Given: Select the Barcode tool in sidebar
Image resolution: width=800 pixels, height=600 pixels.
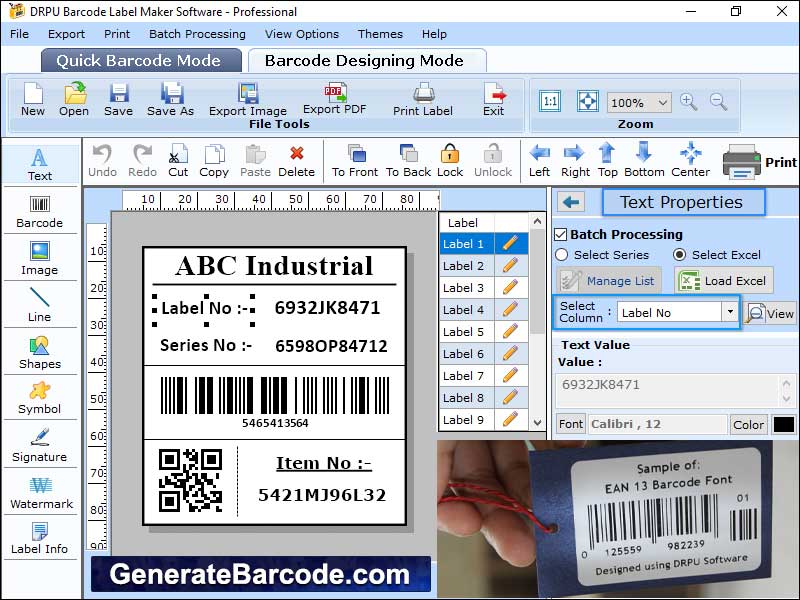Looking at the screenshot, I should 40,212.
